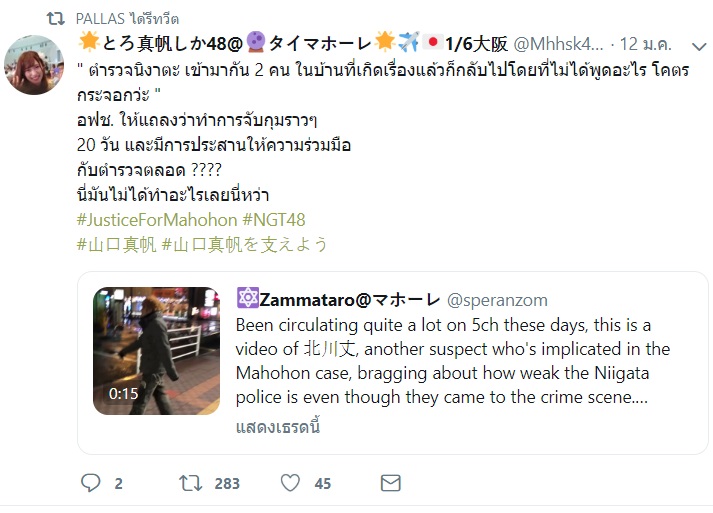Image resolution: width=713 pixels, height=513 pixels.
Task: Click the @speranzom handle
Action: click(x=497, y=300)
